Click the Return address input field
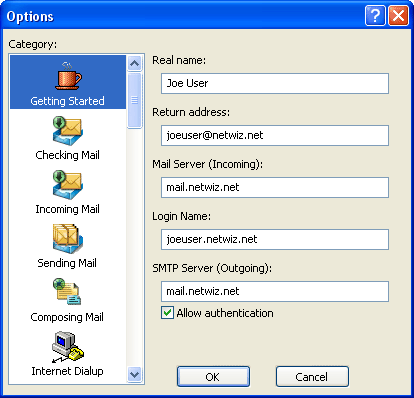Image resolution: width=414 pixels, height=398 pixels. click(x=275, y=135)
